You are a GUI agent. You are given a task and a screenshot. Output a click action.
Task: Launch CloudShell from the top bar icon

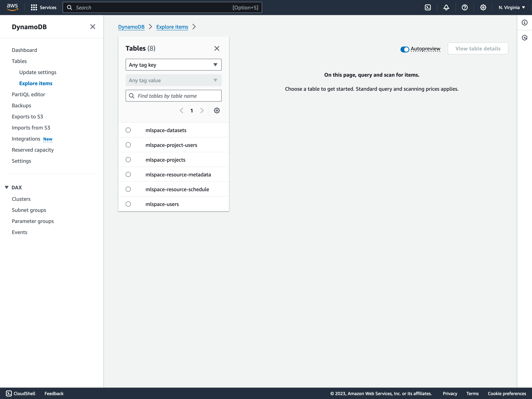pos(428,7)
